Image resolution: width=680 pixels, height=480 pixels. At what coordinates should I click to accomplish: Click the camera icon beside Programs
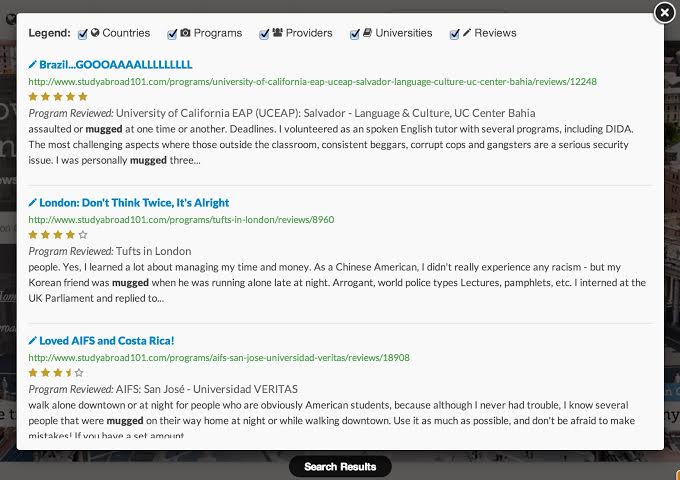point(185,33)
